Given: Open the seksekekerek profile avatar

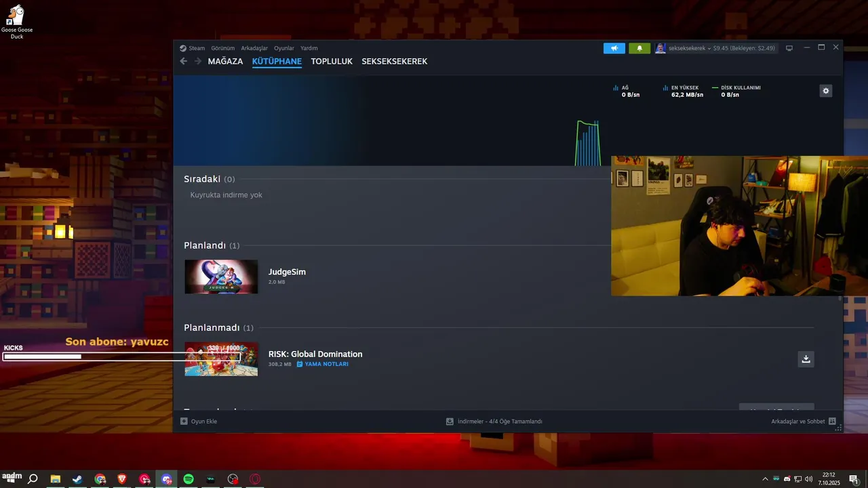Looking at the screenshot, I should pos(660,48).
